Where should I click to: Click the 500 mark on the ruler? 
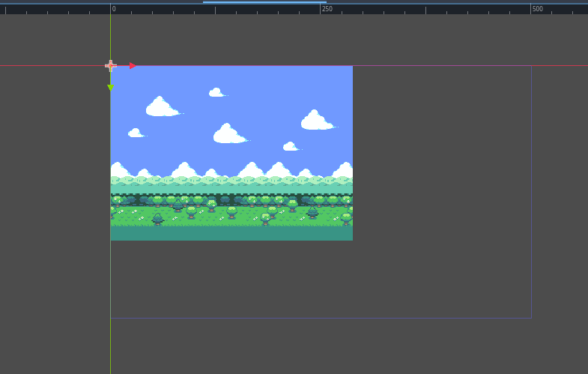click(537, 9)
